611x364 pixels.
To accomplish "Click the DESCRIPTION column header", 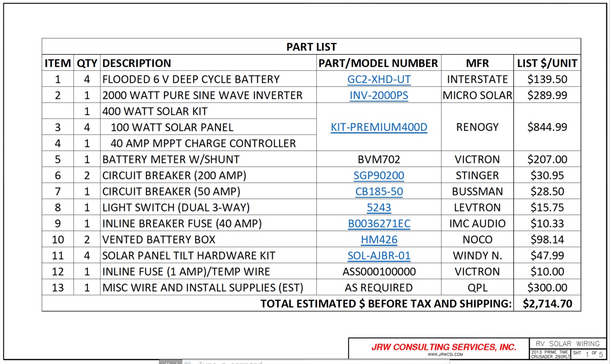I will click(x=137, y=63).
